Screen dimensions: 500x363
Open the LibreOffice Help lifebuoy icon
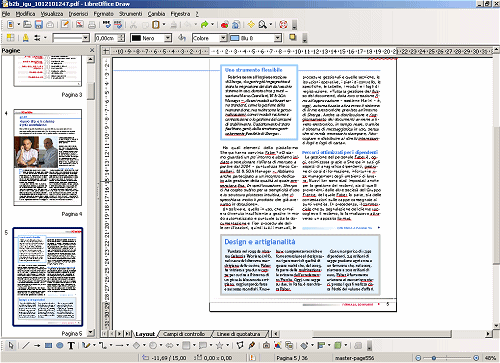point(283,24)
